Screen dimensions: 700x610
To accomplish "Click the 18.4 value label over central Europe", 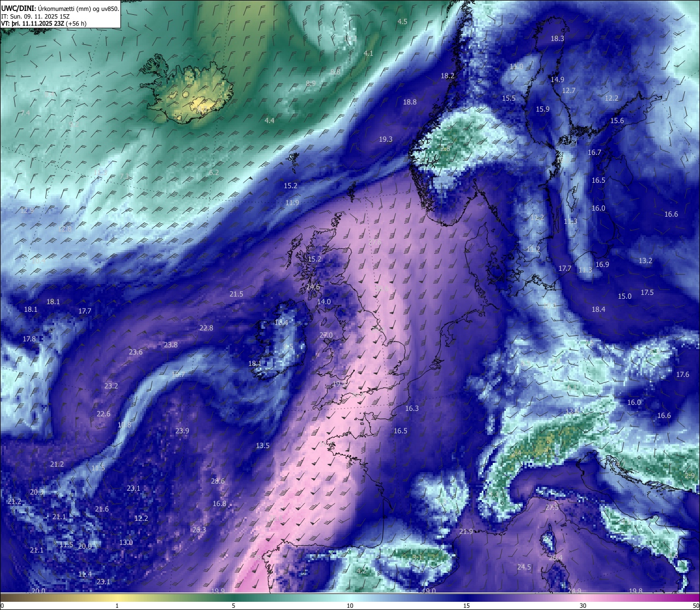I will pos(598,310).
